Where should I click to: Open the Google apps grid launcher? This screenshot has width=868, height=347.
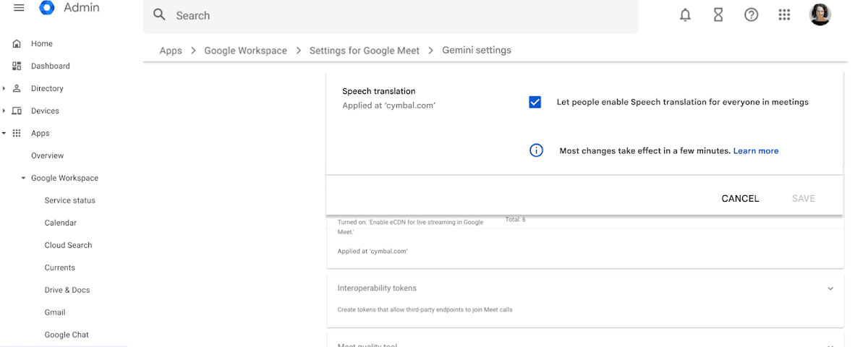pos(784,15)
